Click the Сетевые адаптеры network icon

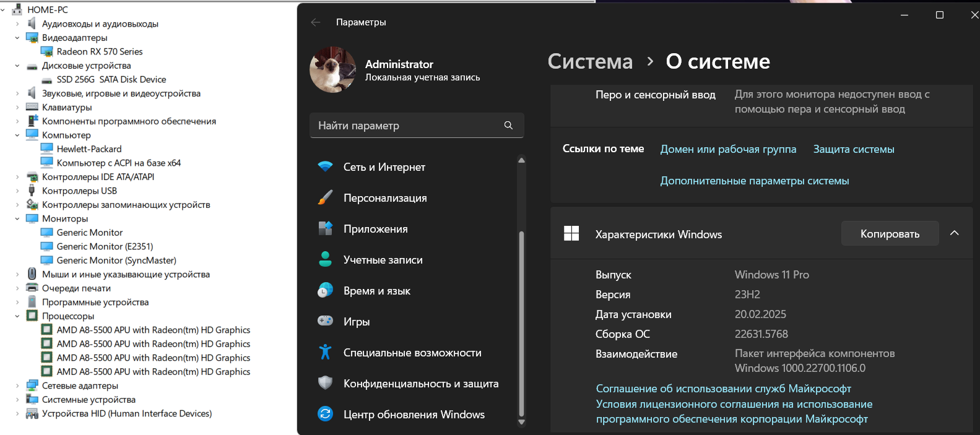coord(32,385)
